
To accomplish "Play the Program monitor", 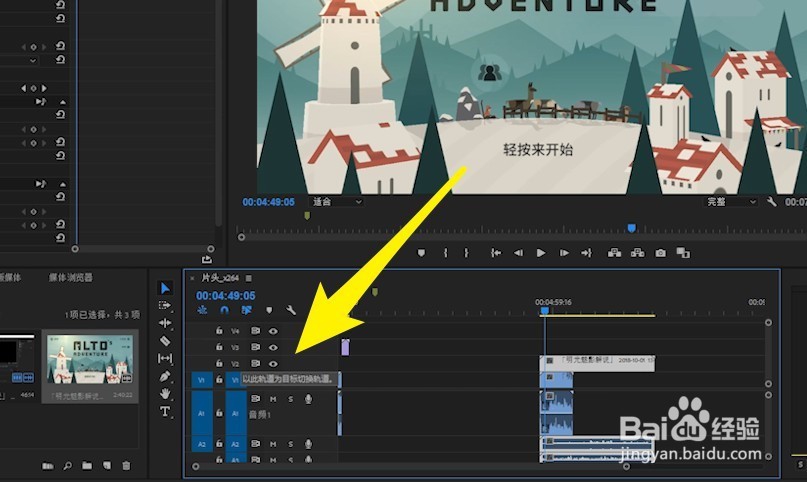I will pos(541,253).
